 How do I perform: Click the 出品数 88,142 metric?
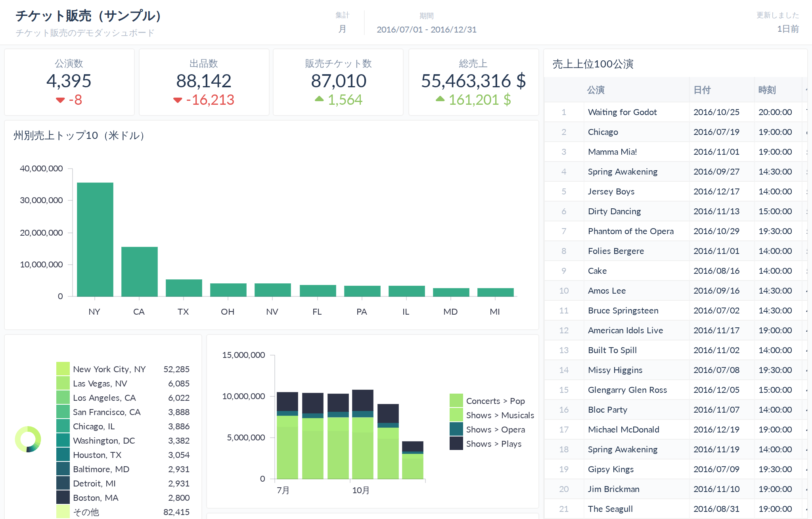click(x=204, y=82)
